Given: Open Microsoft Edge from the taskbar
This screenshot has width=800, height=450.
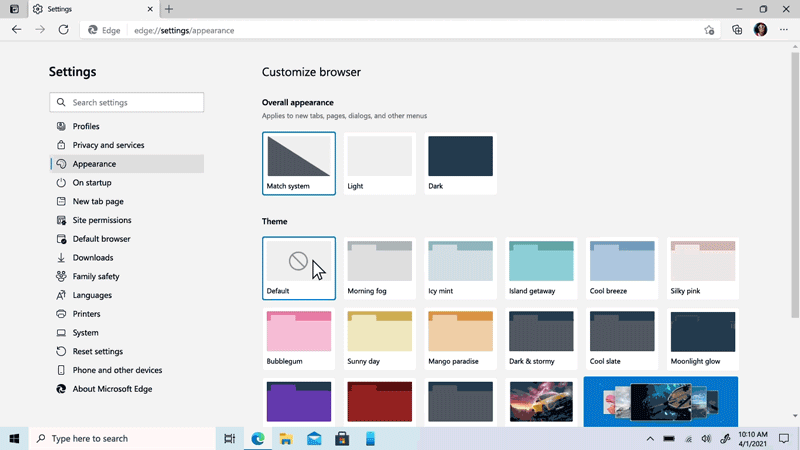Looking at the screenshot, I should 258,438.
